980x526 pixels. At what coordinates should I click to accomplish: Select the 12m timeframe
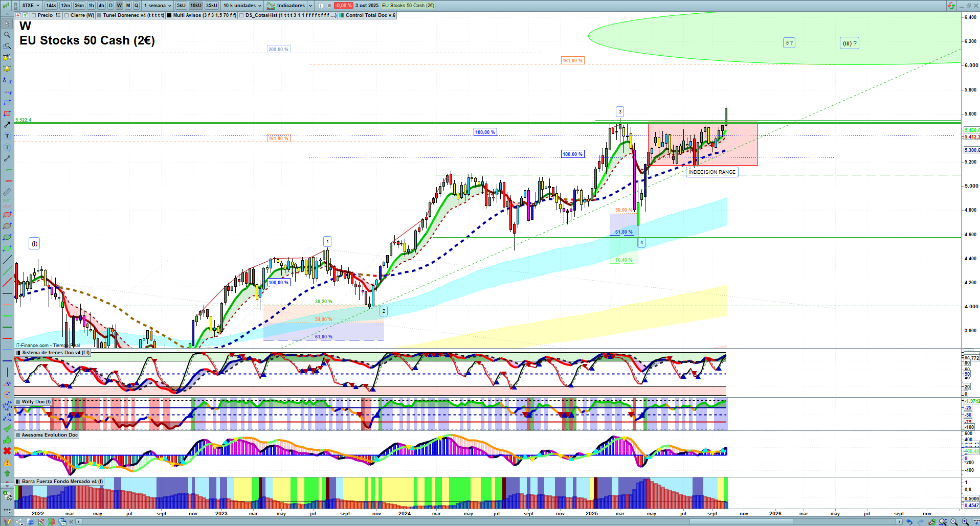pyautogui.click(x=65, y=6)
